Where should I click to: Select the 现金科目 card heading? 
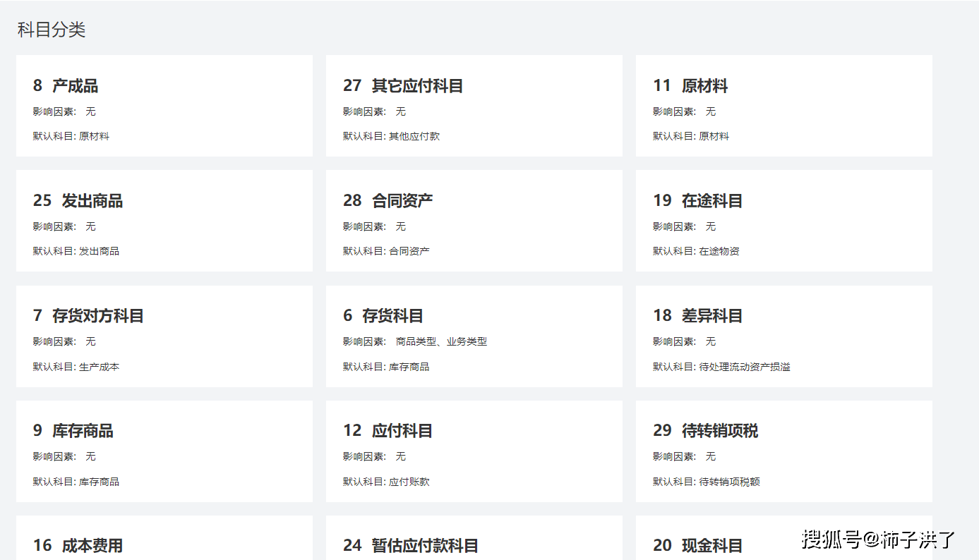tap(711, 545)
